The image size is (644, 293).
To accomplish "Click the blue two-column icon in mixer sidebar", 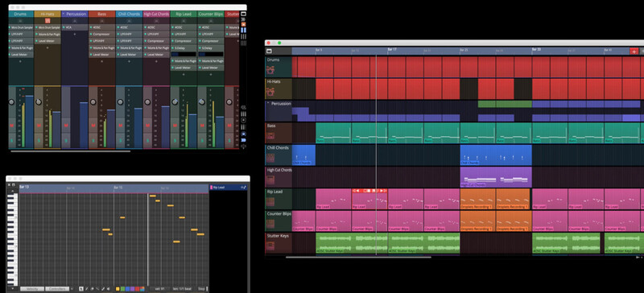I will (x=244, y=30).
